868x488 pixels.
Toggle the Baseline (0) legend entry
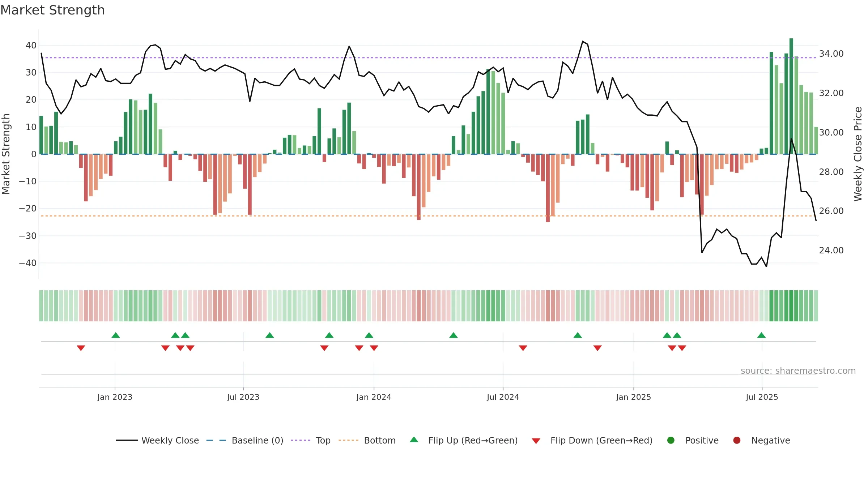tap(245, 440)
